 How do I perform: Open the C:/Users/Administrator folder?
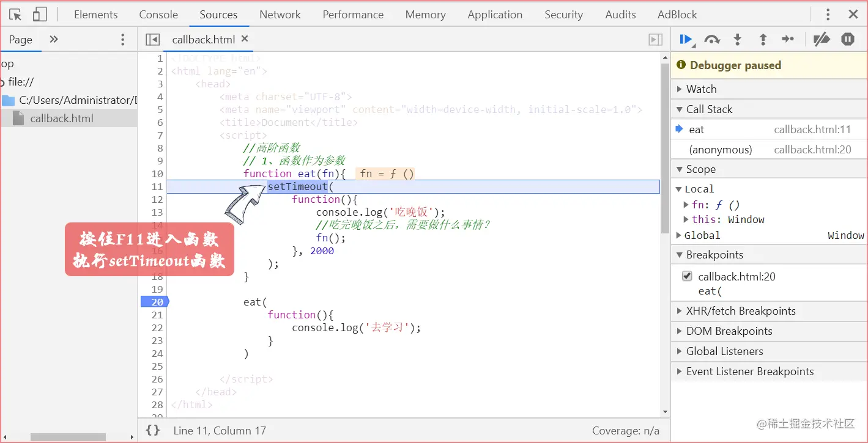click(78, 100)
